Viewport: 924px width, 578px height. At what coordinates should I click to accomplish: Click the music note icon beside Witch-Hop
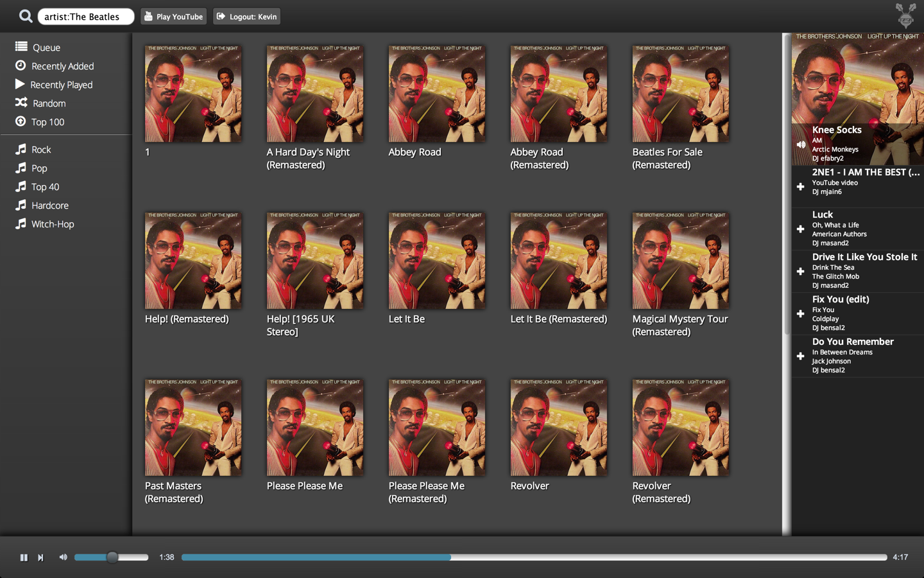click(21, 223)
